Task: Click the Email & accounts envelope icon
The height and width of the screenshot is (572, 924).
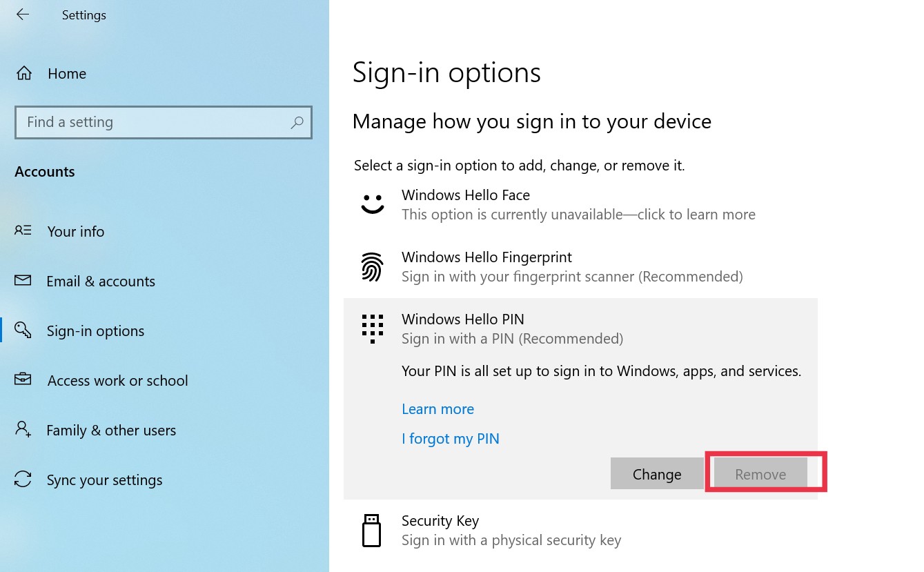Action: 23,281
